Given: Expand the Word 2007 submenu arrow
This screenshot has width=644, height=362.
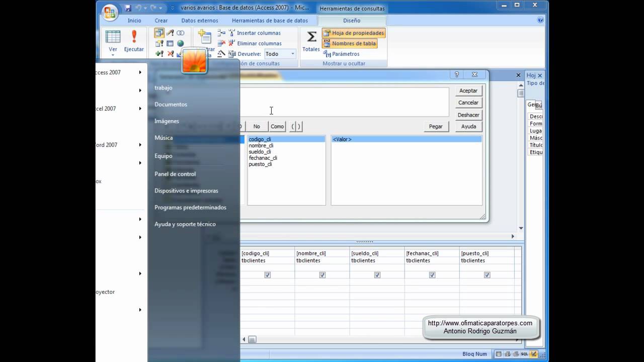Looking at the screenshot, I should pyautogui.click(x=140, y=145).
